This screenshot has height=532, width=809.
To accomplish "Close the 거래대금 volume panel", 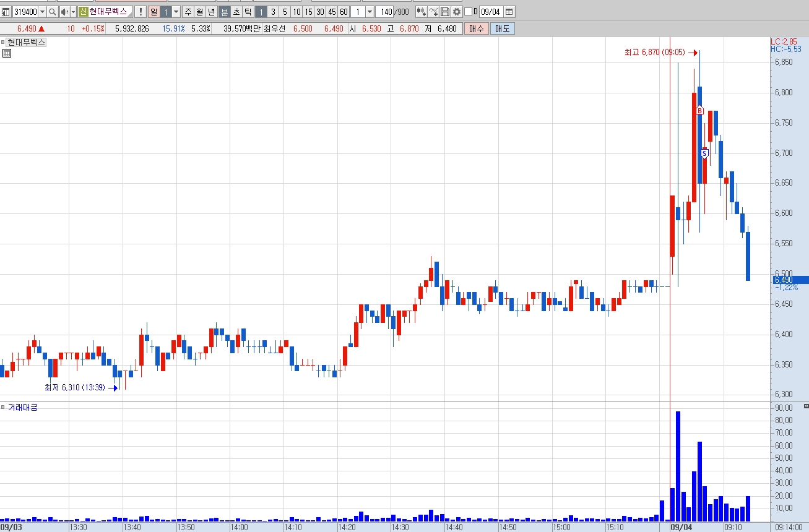I will pyautogui.click(x=805, y=406).
